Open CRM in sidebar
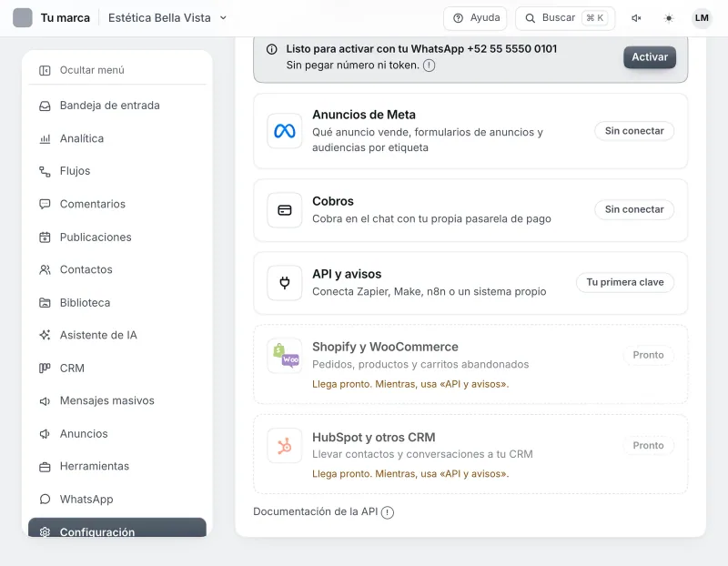 click(117, 369)
